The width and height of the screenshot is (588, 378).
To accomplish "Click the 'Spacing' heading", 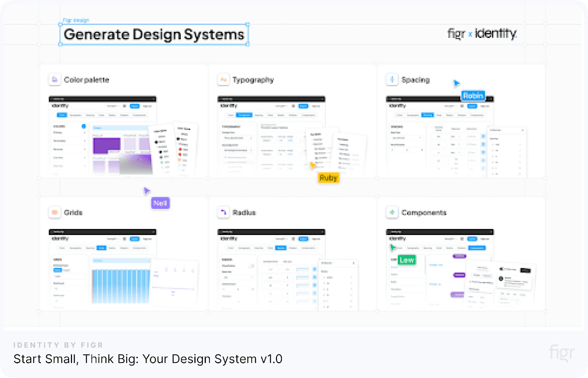I will click(416, 80).
